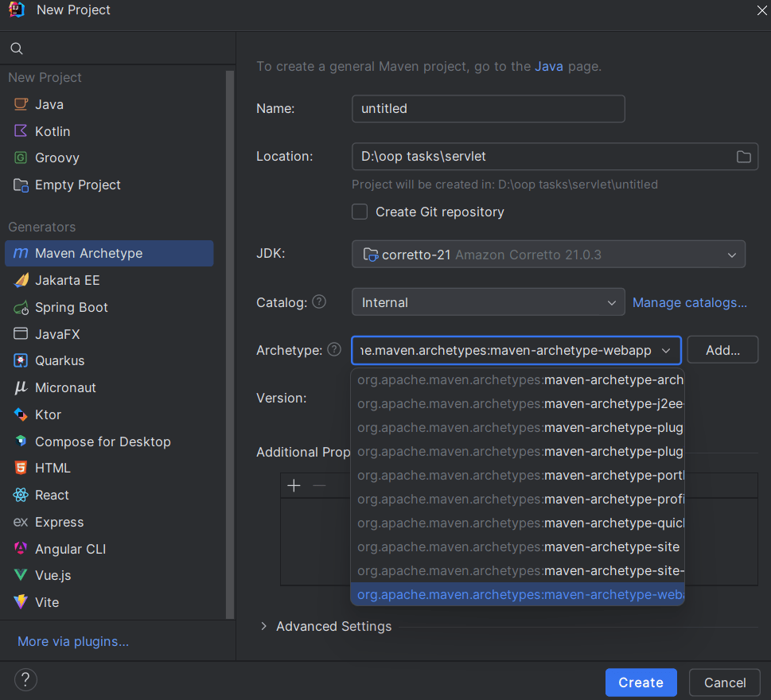Click the Angular CLI logo icon
The width and height of the screenshot is (771, 700).
(21, 549)
